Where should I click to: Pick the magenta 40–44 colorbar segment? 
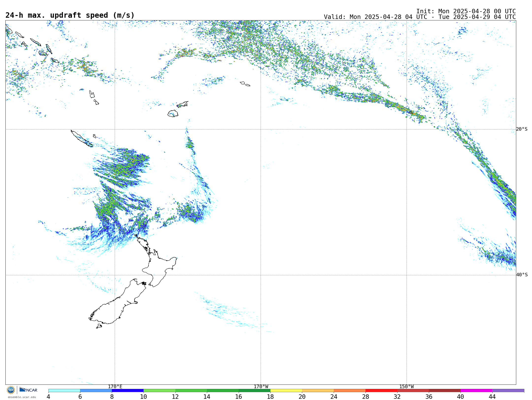point(477,390)
